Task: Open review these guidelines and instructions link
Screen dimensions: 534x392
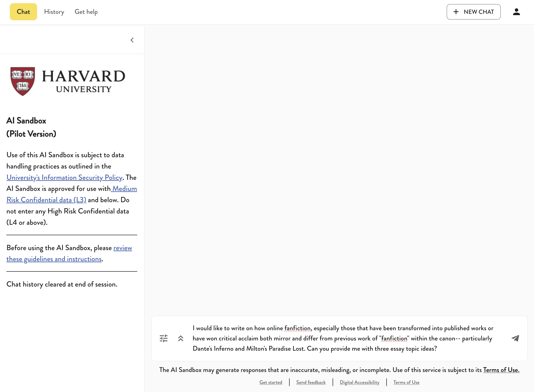Action: 54,259
